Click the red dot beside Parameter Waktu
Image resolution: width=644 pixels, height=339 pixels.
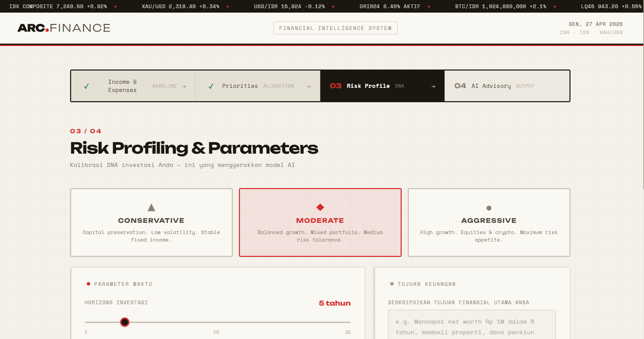[x=88, y=283]
